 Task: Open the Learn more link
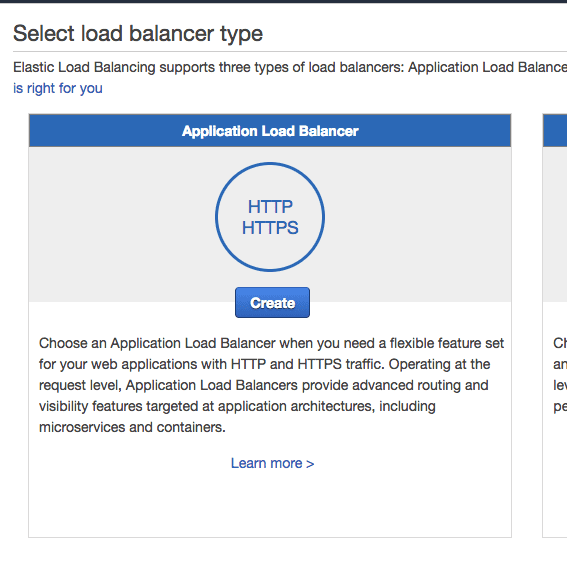272,463
